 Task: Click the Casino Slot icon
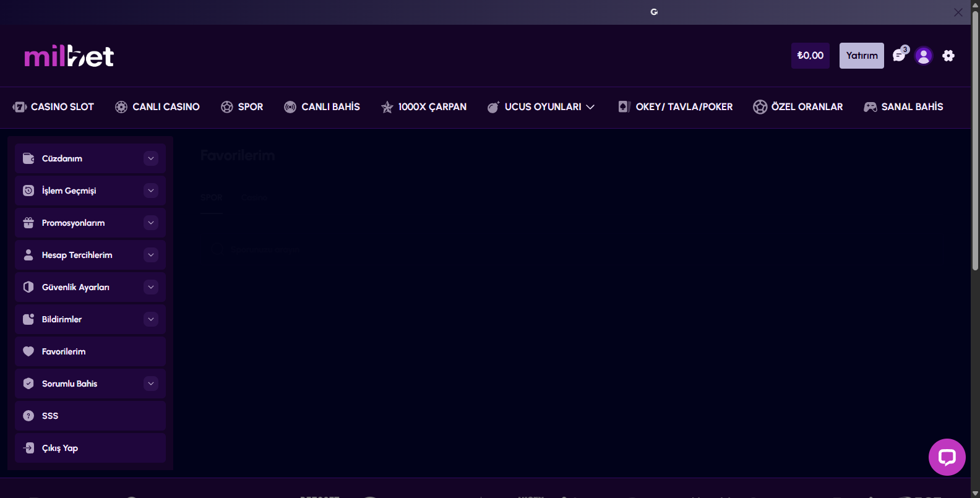point(19,107)
